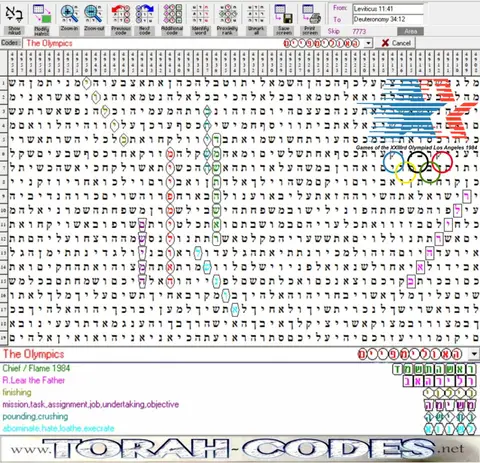The image size is (480, 463).
Task: Click the From field showing Leviticus 11:41
Action: pyautogui.click(x=388, y=9)
